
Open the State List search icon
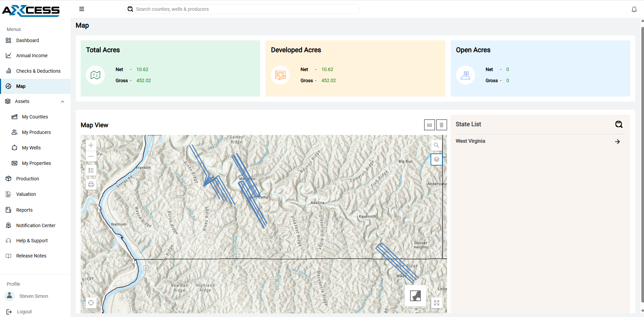[x=619, y=124]
